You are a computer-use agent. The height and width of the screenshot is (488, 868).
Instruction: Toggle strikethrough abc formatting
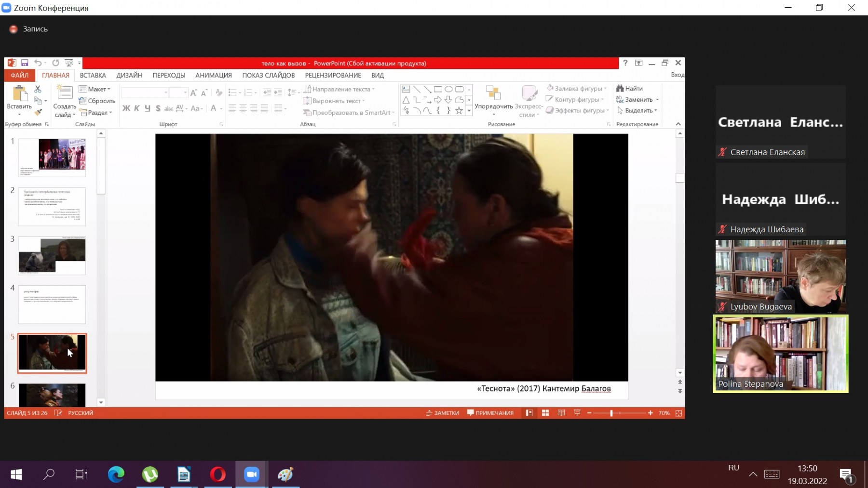click(169, 108)
